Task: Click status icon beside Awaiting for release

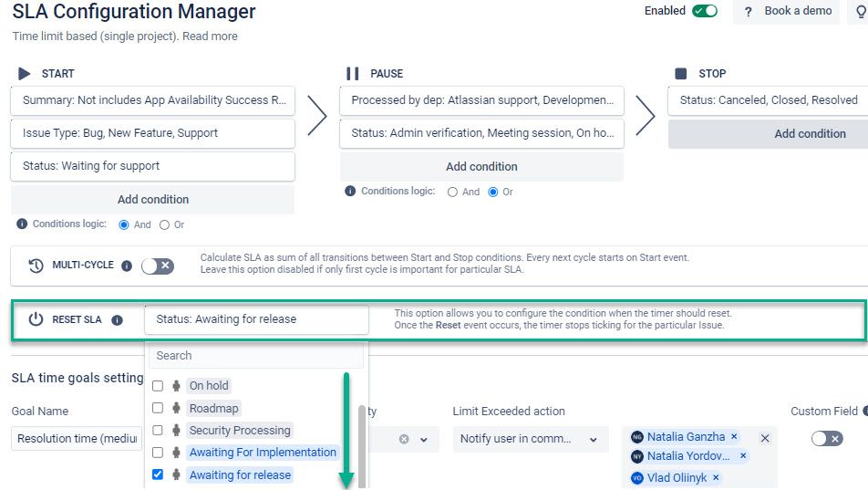Action: pyautogui.click(x=176, y=474)
